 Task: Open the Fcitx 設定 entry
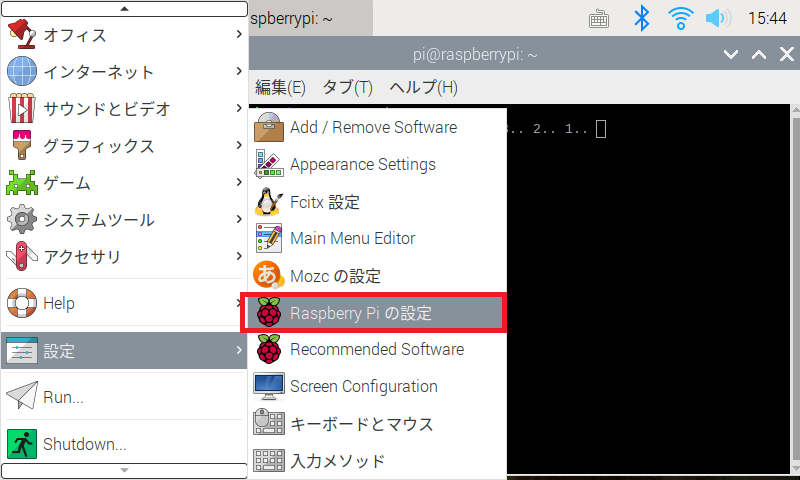click(x=378, y=201)
